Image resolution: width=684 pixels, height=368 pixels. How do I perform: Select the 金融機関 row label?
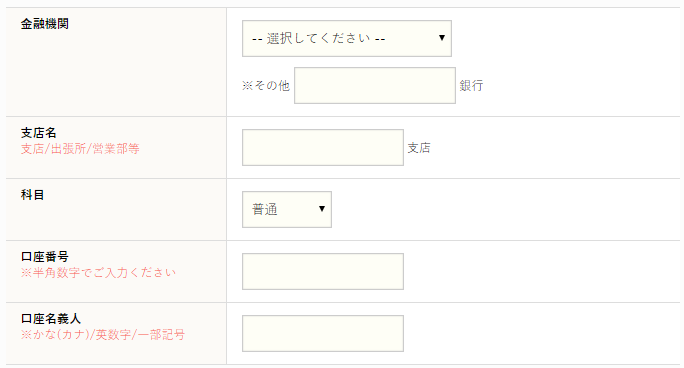coord(44,24)
